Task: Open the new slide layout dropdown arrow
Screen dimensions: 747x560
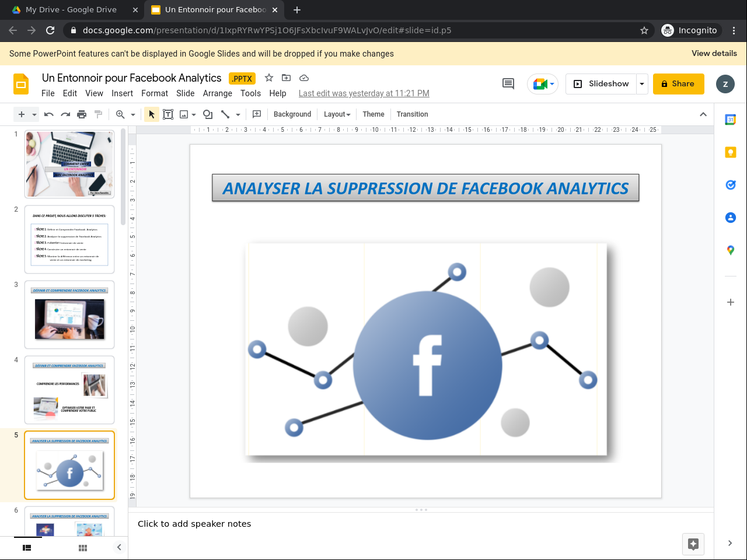Action: (34, 114)
